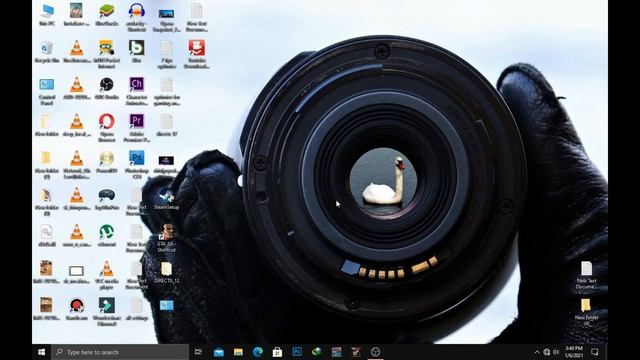The width and height of the screenshot is (640, 360).
Task: Launch Adobe Premiere Pro shortcut
Action: 136,128
